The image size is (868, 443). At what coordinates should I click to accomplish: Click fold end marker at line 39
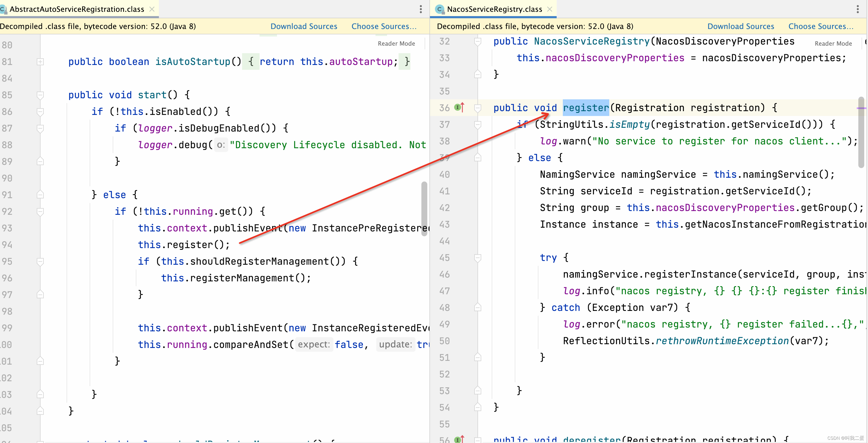477,157
